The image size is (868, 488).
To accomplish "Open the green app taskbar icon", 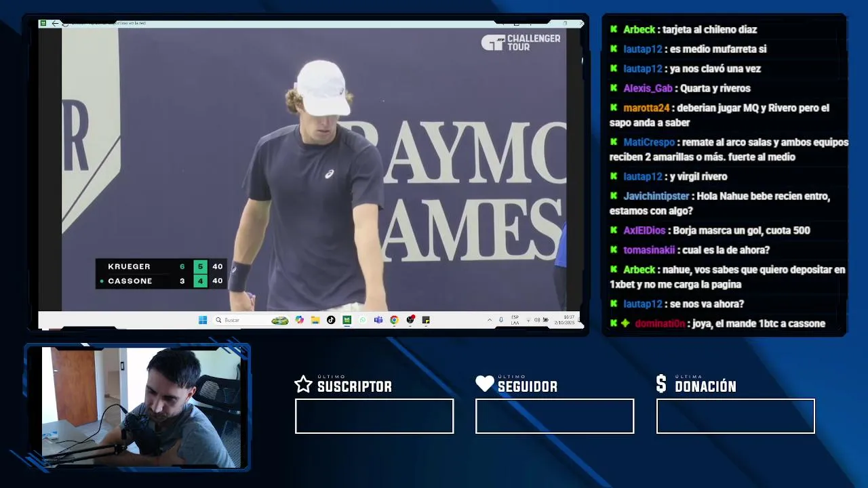I will (347, 320).
